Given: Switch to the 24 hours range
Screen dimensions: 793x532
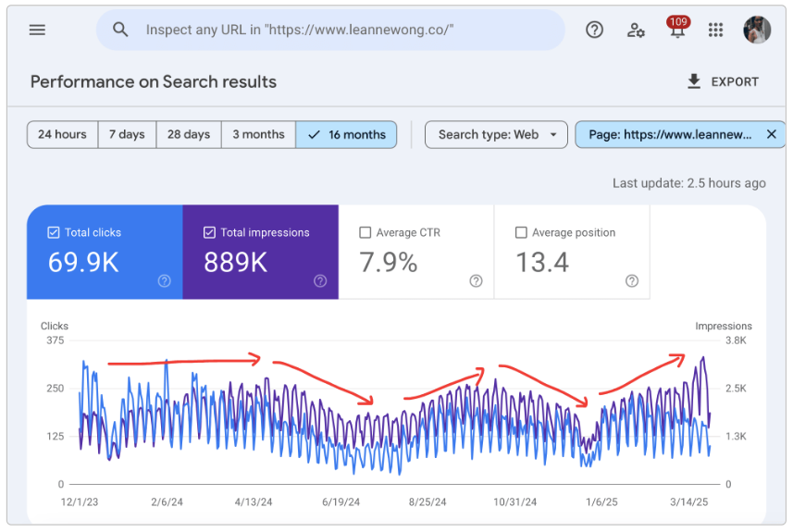Looking at the screenshot, I should tap(62, 135).
